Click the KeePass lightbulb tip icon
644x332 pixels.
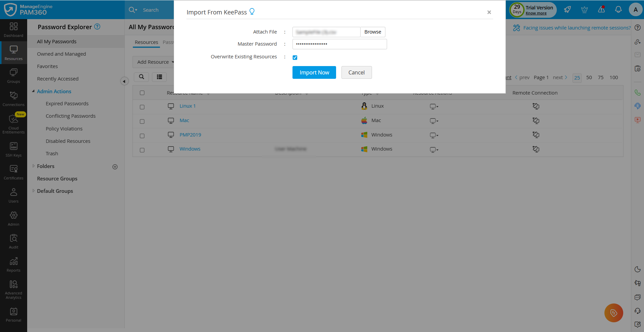(x=252, y=12)
